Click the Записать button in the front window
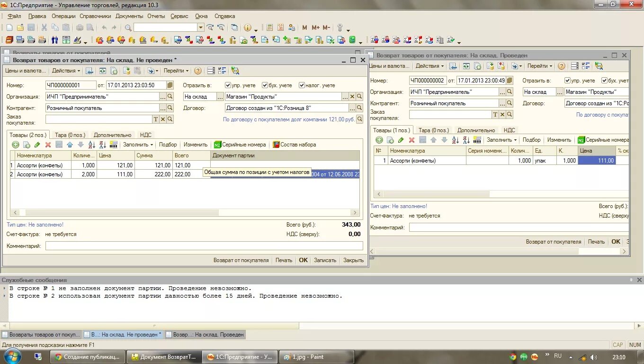This screenshot has width=644, height=364. pos(325,260)
